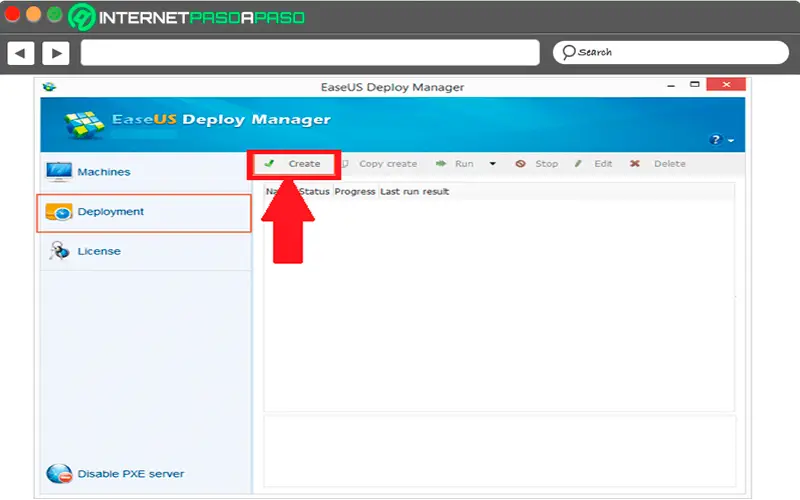Click the Stop toolbar button
Screen dimensions: 800x500
537,164
